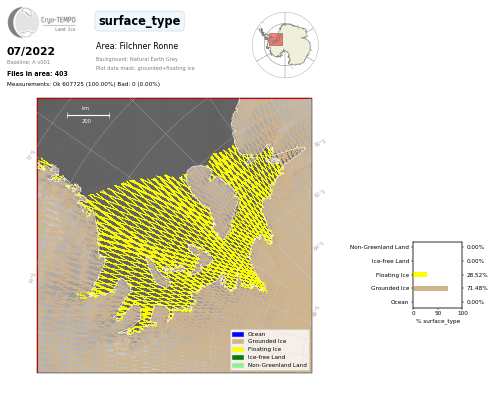Click the red Filchner Ronne highlight square
This screenshot has width=492, height=410.
click(276, 40)
